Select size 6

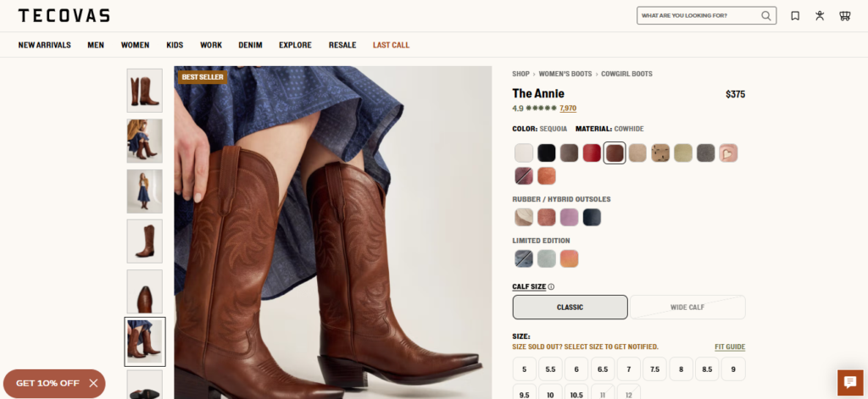[576, 369]
